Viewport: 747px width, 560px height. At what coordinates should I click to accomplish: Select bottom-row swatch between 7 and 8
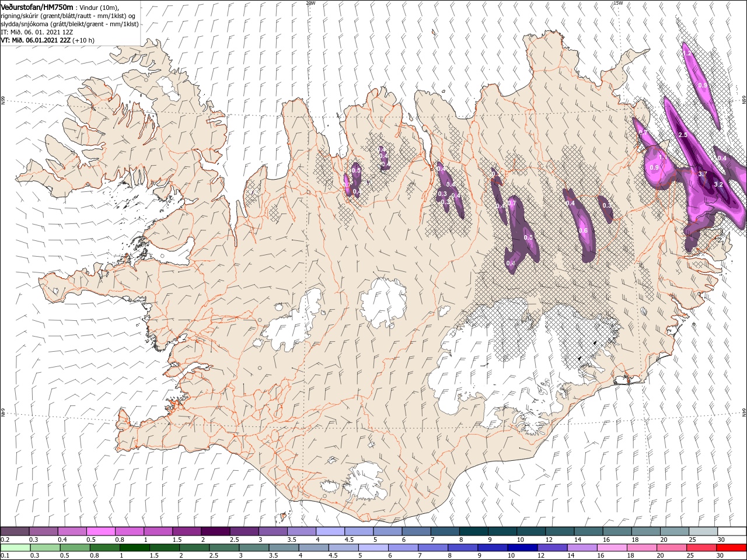(x=433, y=548)
